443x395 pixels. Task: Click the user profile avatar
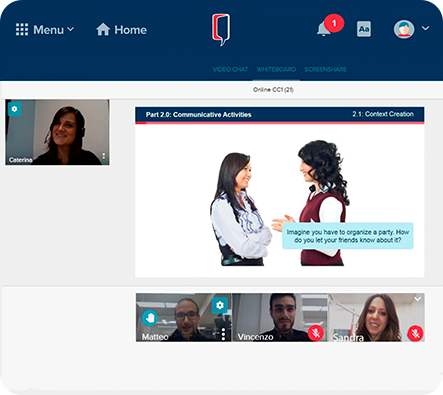point(404,29)
